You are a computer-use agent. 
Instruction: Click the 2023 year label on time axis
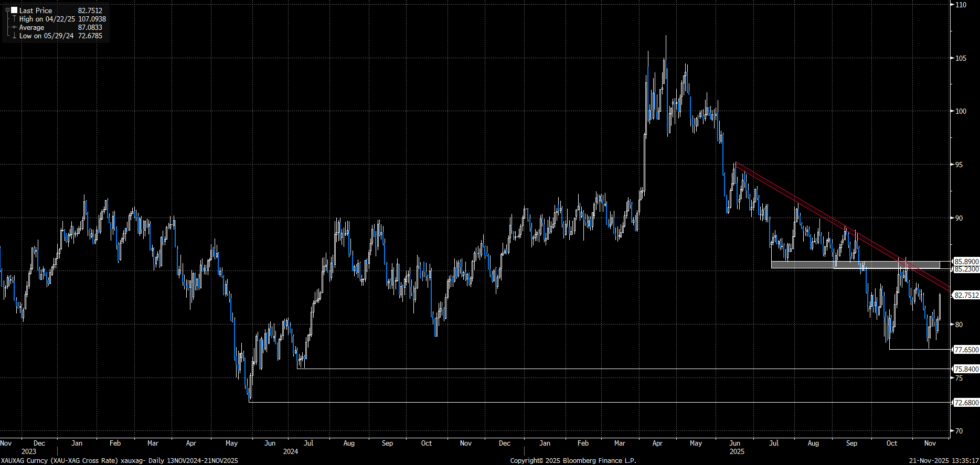[29, 451]
